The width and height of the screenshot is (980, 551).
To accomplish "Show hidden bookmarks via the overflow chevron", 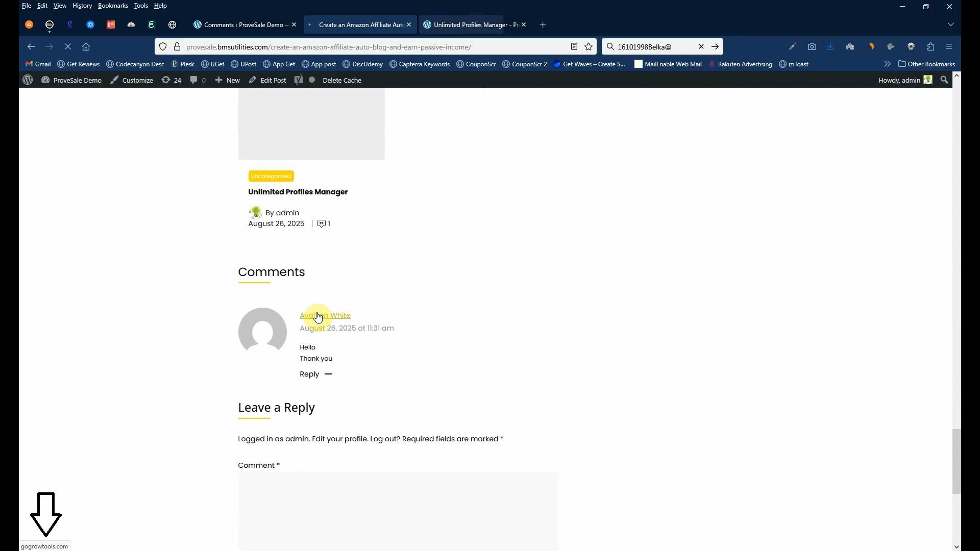I will point(887,64).
